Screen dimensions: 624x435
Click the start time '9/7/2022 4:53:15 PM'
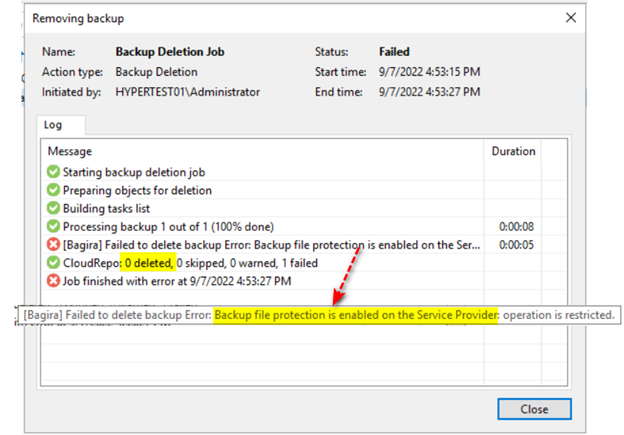[x=429, y=72]
